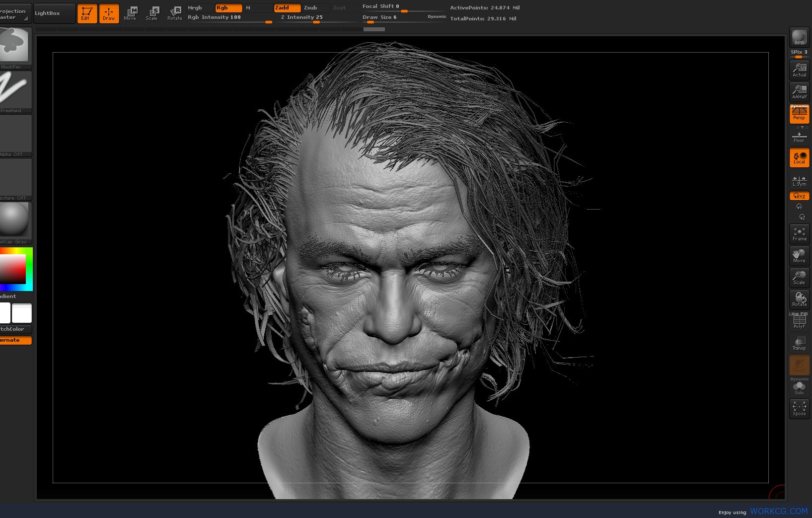Toggle Floor grid icon

799,136
